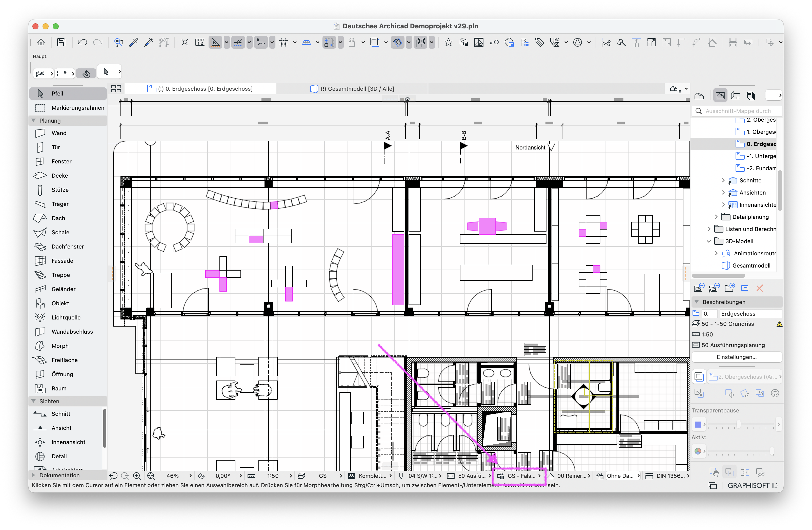
Task: Select the Fassade tool
Action: 68,261
